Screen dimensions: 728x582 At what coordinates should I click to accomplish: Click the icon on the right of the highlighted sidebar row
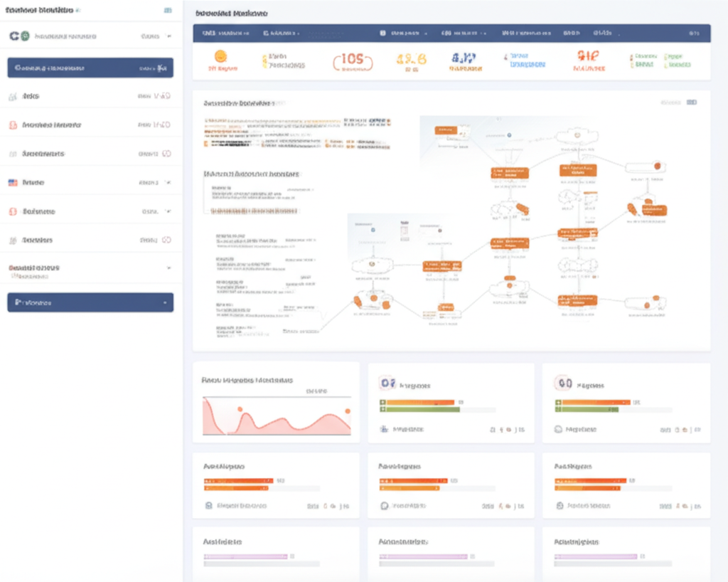click(163, 68)
